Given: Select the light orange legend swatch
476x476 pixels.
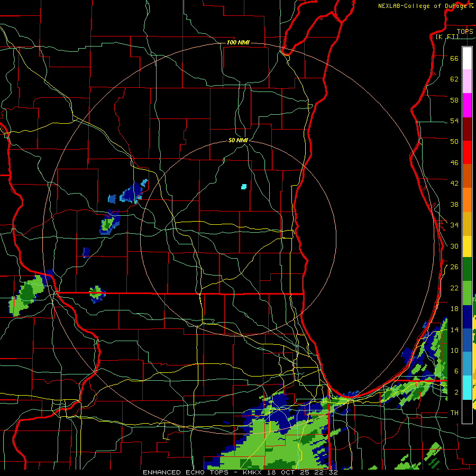Looking at the screenshot, I should [x=467, y=200].
